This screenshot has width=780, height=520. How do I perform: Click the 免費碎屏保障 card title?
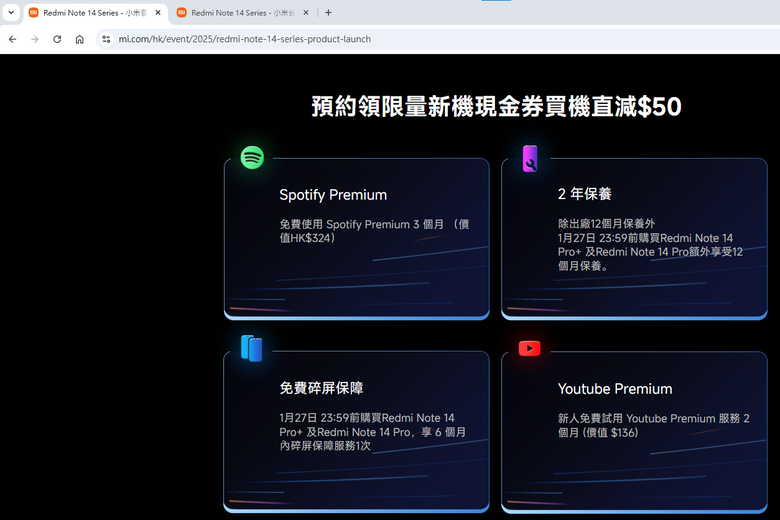321,388
